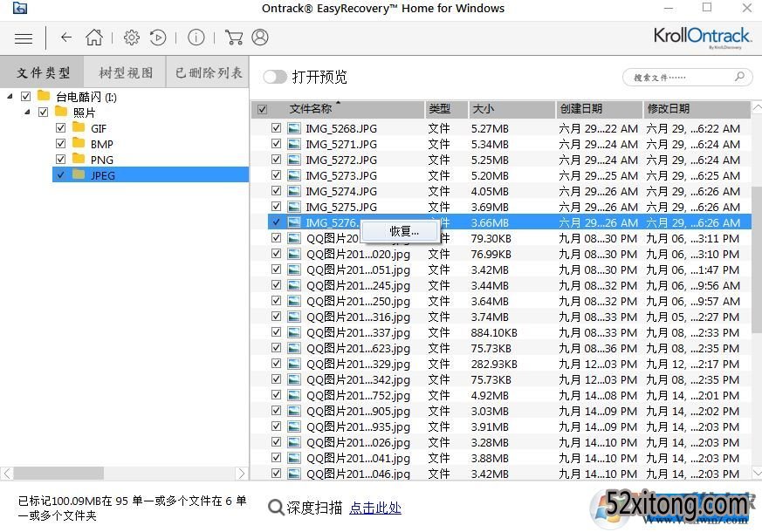Select the JPEG tree item

pos(151,174)
